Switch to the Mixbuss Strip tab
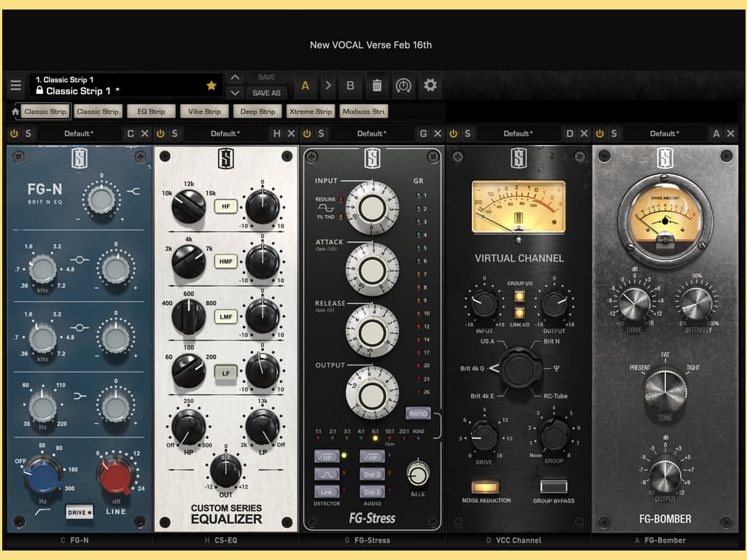The height and width of the screenshot is (560, 747). click(x=363, y=112)
